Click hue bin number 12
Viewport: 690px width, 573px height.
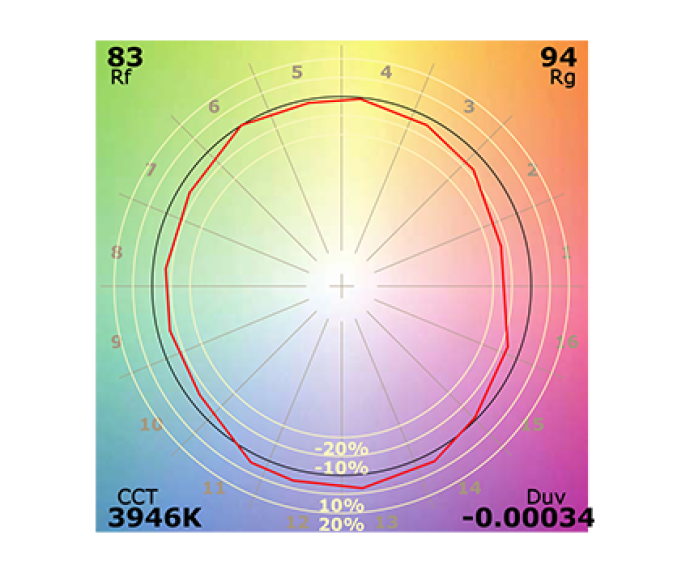tap(297, 522)
